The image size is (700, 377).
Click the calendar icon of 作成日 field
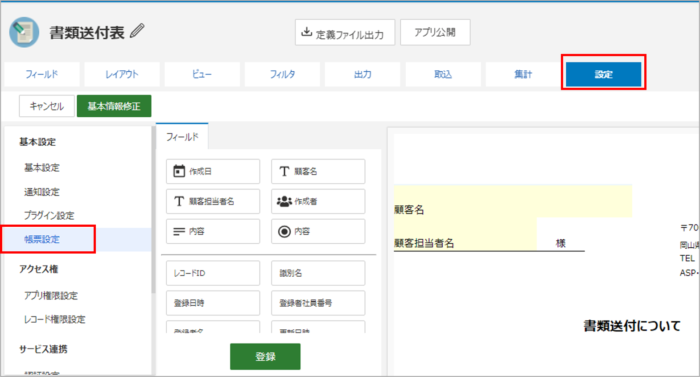coord(179,171)
